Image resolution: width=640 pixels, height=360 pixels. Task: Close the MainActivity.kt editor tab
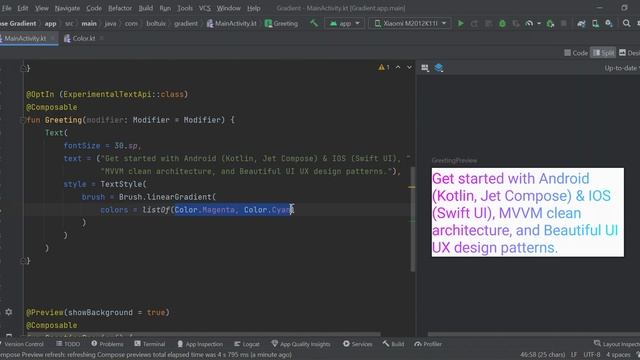coord(53,38)
